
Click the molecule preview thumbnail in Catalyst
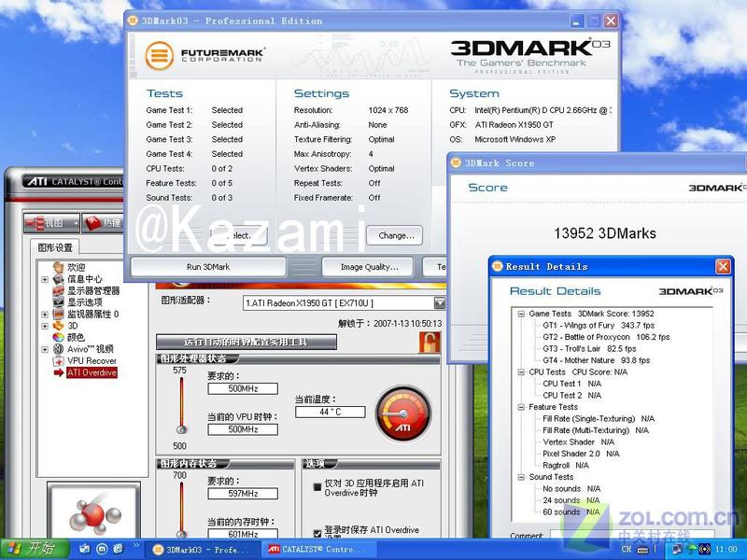[94, 511]
